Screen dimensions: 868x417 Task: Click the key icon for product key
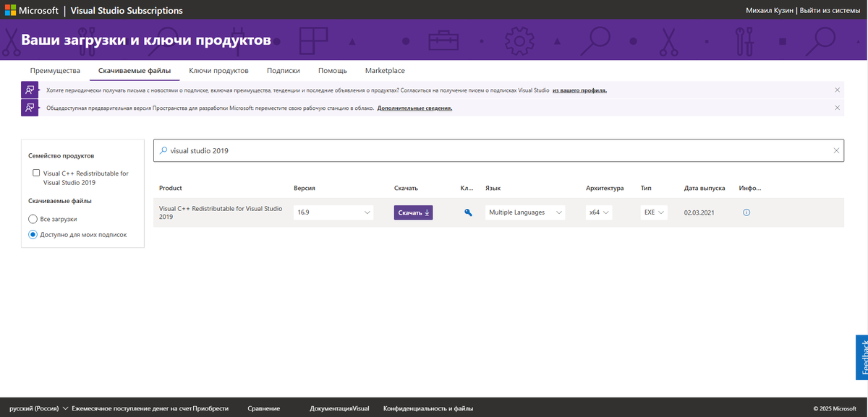[467, 212]
